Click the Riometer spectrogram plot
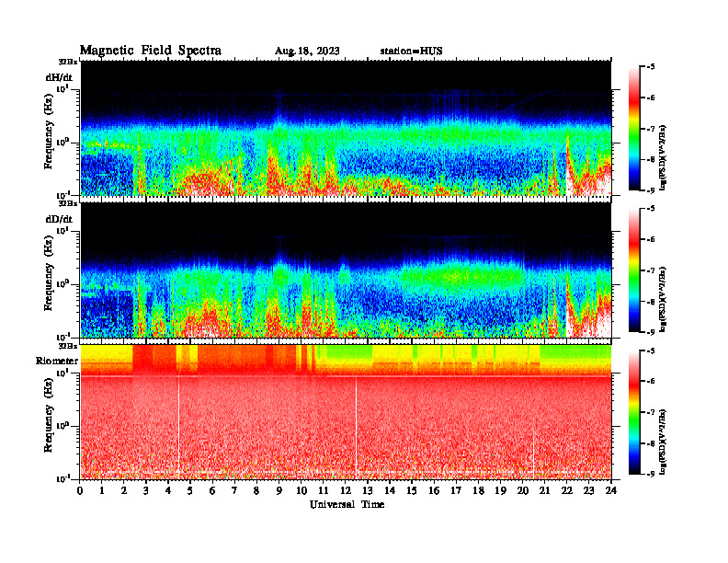The height and width of the screenshot is (563, 728). [x=346, y=411]
